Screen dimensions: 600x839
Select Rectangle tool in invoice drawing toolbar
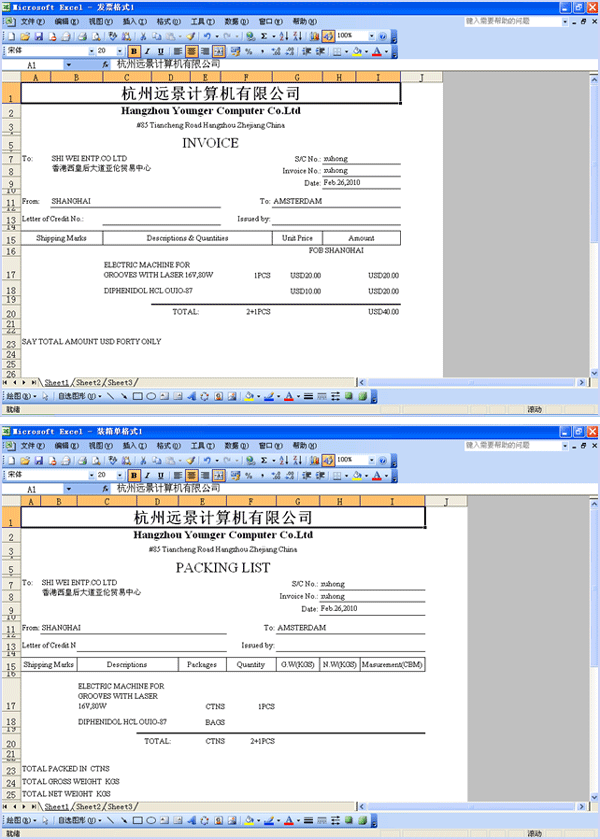(x=138, y=396)
